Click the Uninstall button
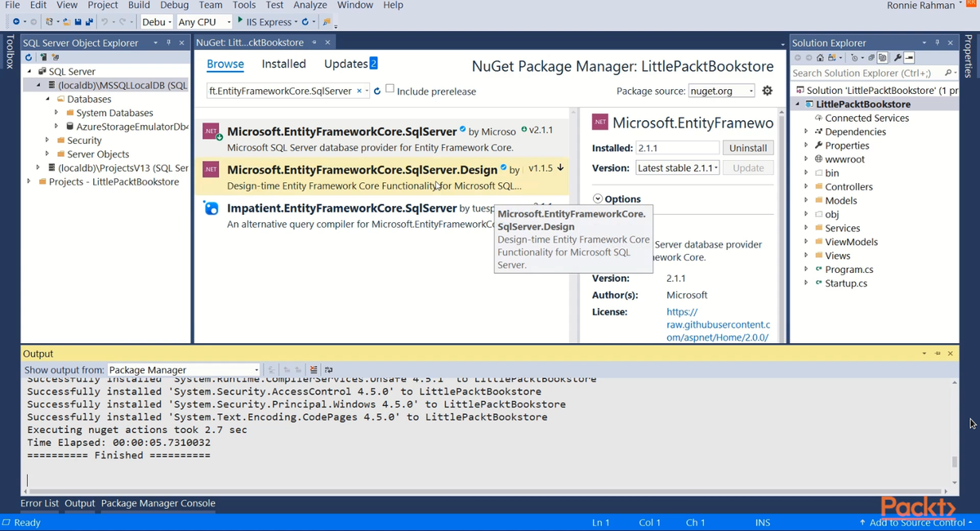980x531 pixels. (748, 148)
